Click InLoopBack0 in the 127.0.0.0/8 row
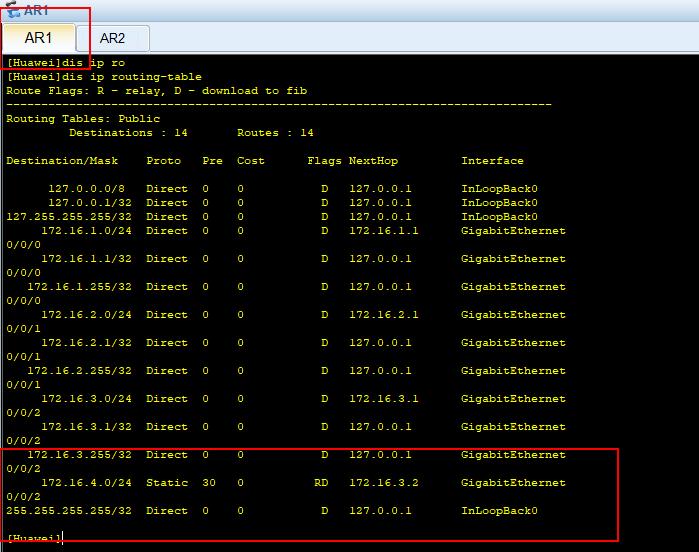Image resolution: width=699 pixels, height=552 pixels. tap(499, 189)
